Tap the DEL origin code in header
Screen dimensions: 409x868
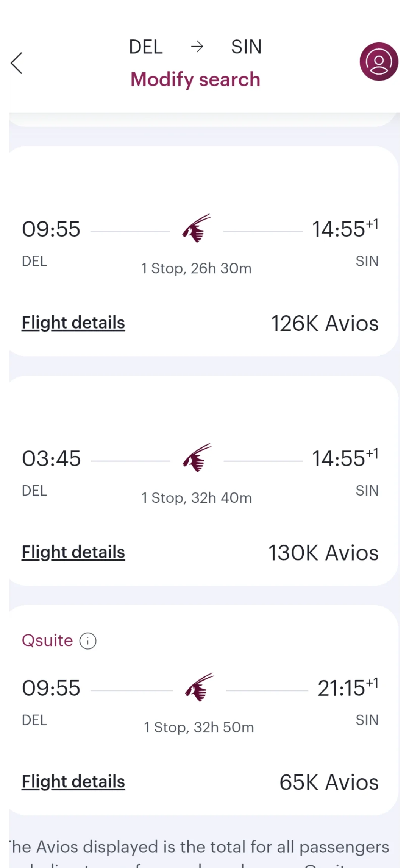tap(146, 47)
